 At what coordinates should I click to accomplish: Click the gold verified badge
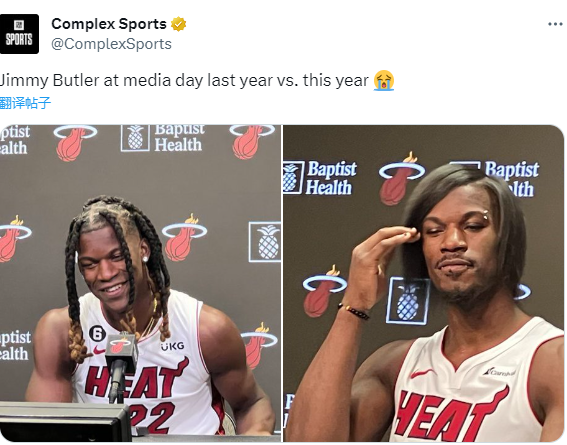pos(178,24)
